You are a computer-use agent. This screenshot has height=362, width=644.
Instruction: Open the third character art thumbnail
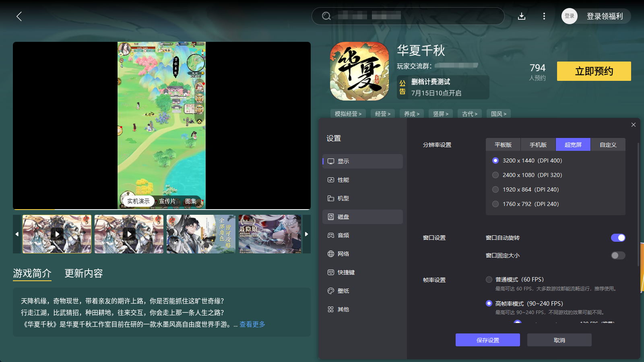[x=201, y=234]
